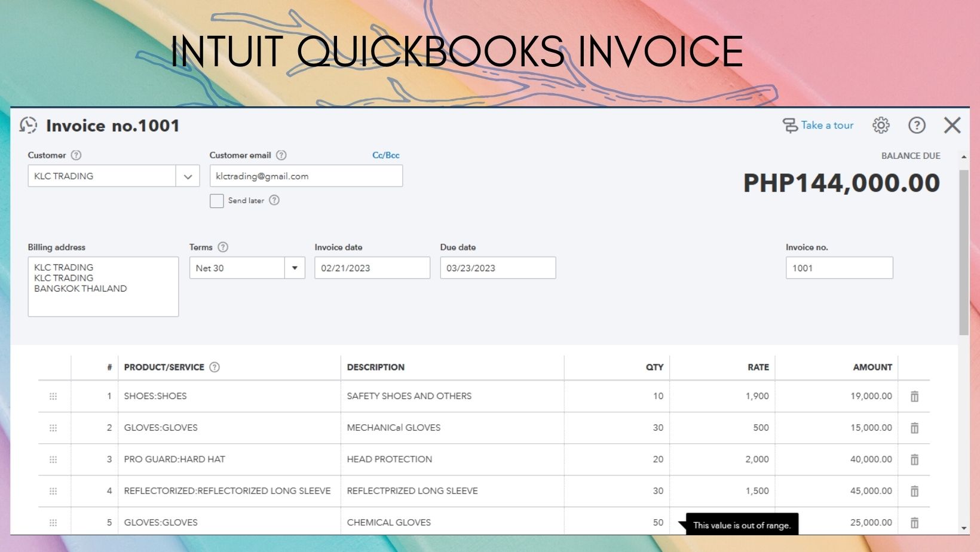Click the MECHANICal GLOVES description

click(394, 428)
